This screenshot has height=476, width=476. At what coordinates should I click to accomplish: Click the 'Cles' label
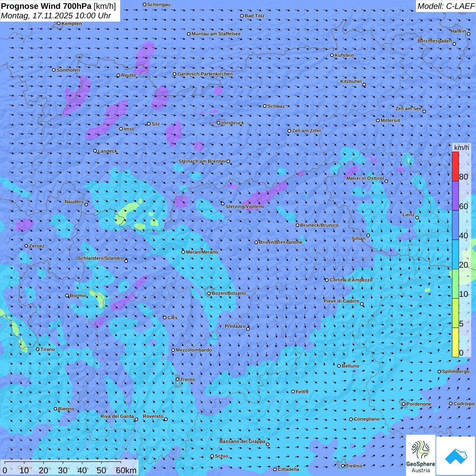point(172,318)
